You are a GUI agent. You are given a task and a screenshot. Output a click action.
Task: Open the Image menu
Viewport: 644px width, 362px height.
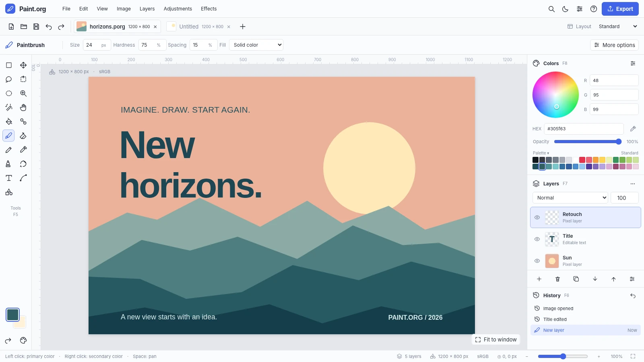124,9
